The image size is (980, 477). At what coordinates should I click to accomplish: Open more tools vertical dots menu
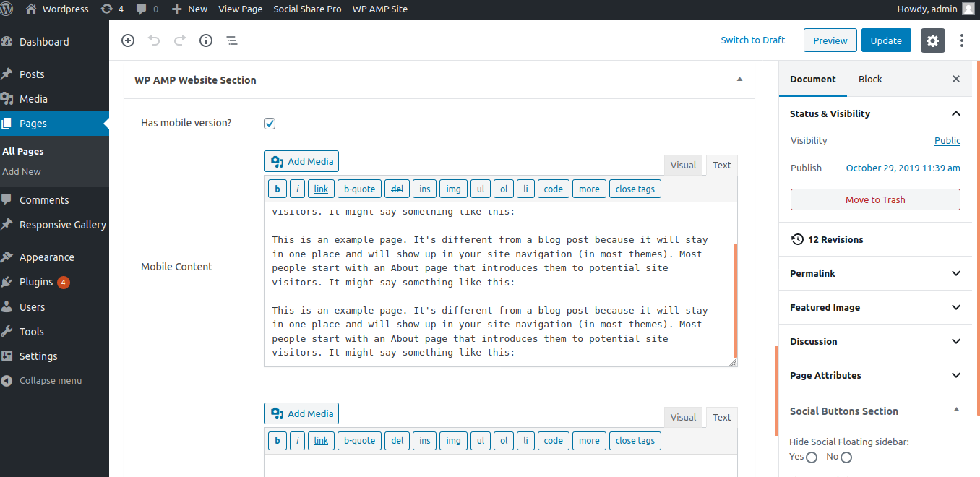962,40
